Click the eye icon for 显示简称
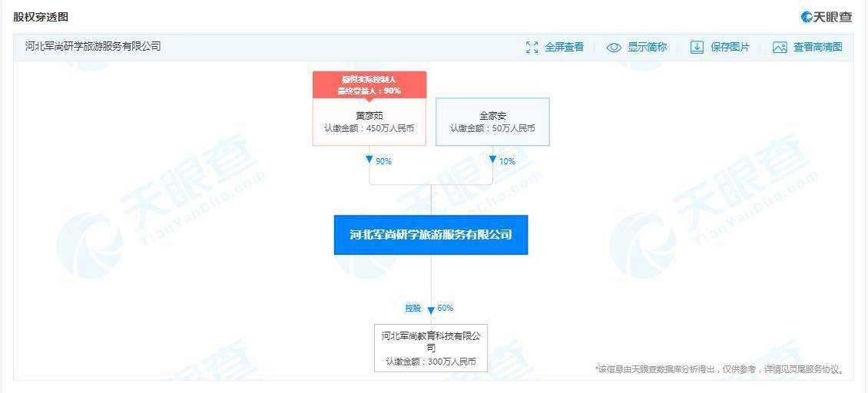The image size is (868, 393). [x=614, y=48]
